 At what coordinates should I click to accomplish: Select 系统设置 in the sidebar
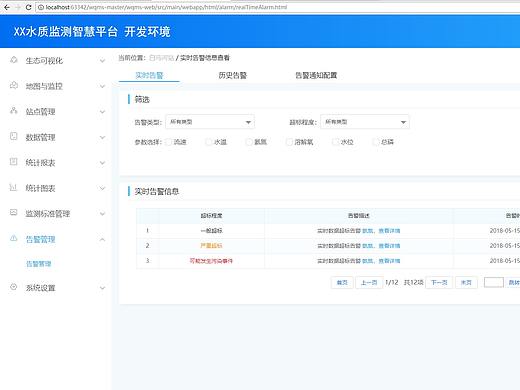click(x=40, y=288)
